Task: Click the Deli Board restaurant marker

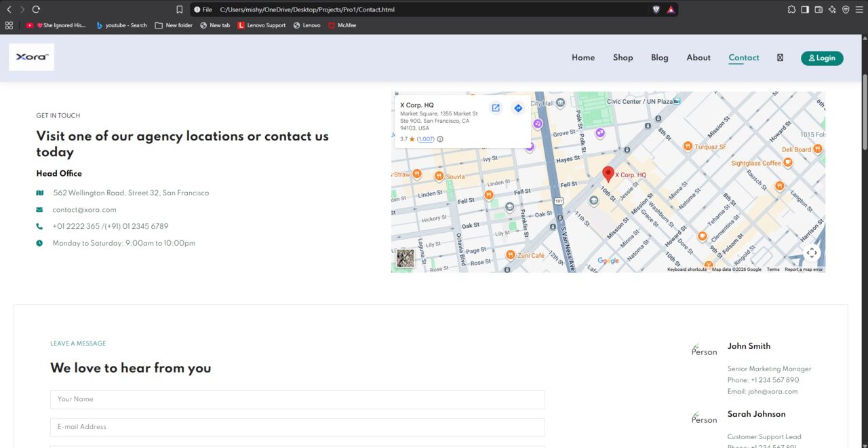Action: [x=818, y=149]
